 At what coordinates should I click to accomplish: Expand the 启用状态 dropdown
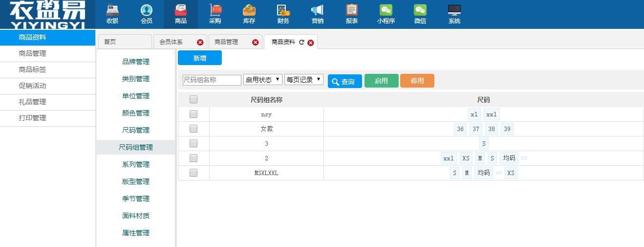click(x=263, y=80)
